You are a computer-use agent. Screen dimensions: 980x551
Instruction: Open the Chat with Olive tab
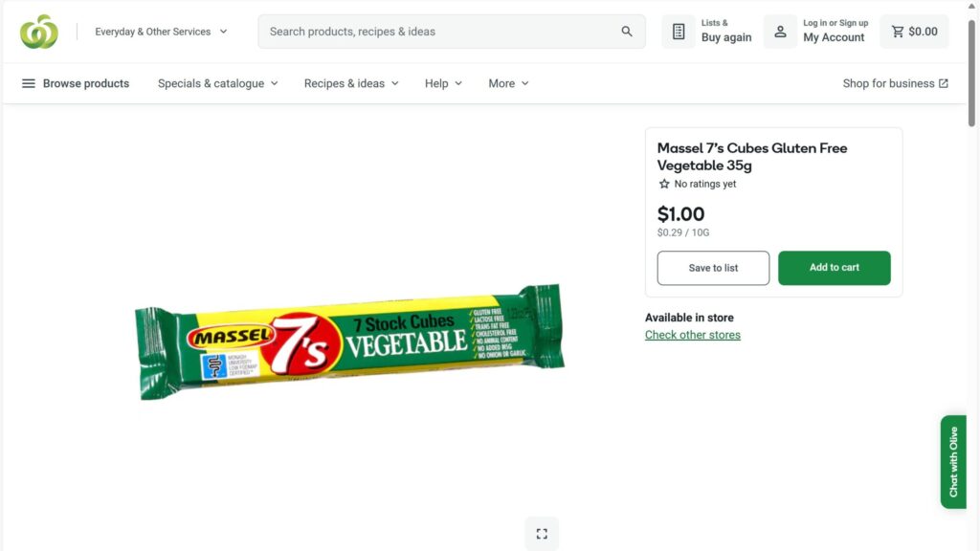(953, 461)
